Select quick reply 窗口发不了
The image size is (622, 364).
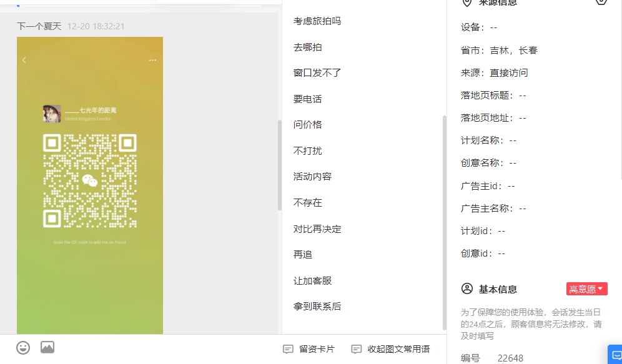(317, 73)
